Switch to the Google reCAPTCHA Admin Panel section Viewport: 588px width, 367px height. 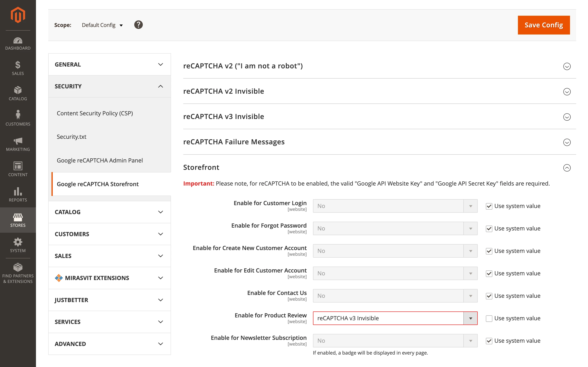99,160
